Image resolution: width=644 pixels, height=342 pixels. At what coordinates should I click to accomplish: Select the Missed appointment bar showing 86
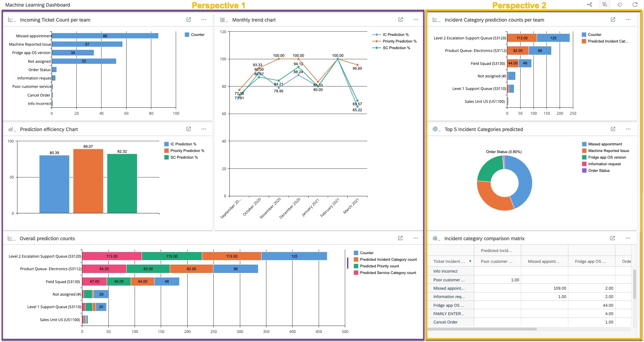[105, 36]
